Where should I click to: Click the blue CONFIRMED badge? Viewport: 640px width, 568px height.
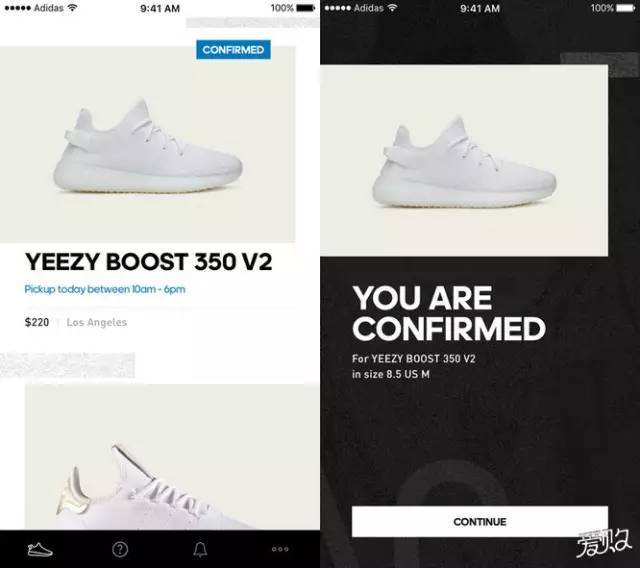point(233,50)
